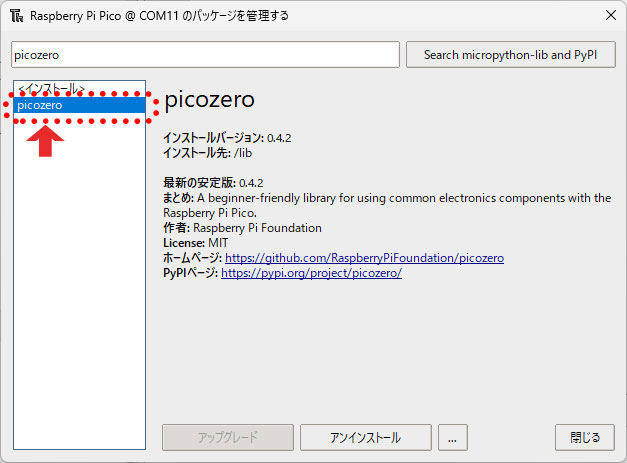Close the package manager window
This screenshot has width=627, height=463.
point(611,16)
